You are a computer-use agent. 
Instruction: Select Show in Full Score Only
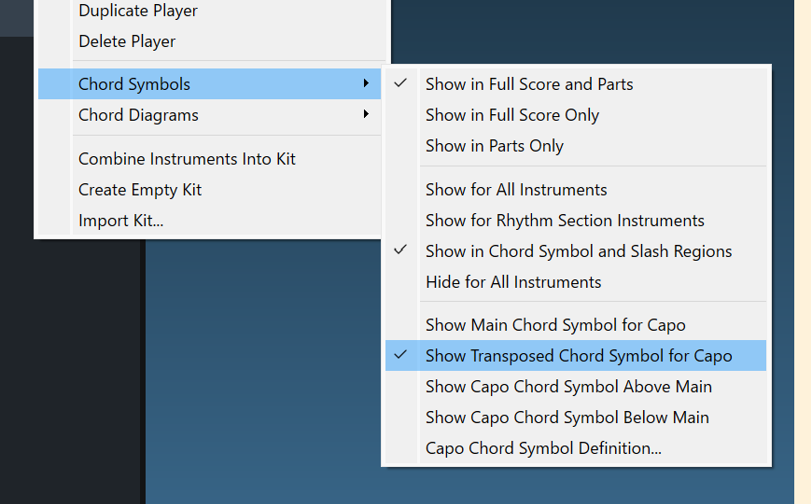(x=512, y=115)
